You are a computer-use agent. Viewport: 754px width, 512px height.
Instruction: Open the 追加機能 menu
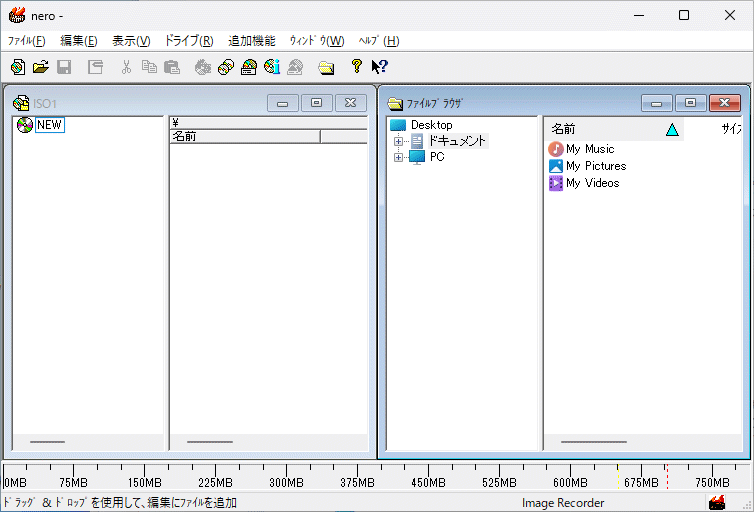tap(251, 41)
